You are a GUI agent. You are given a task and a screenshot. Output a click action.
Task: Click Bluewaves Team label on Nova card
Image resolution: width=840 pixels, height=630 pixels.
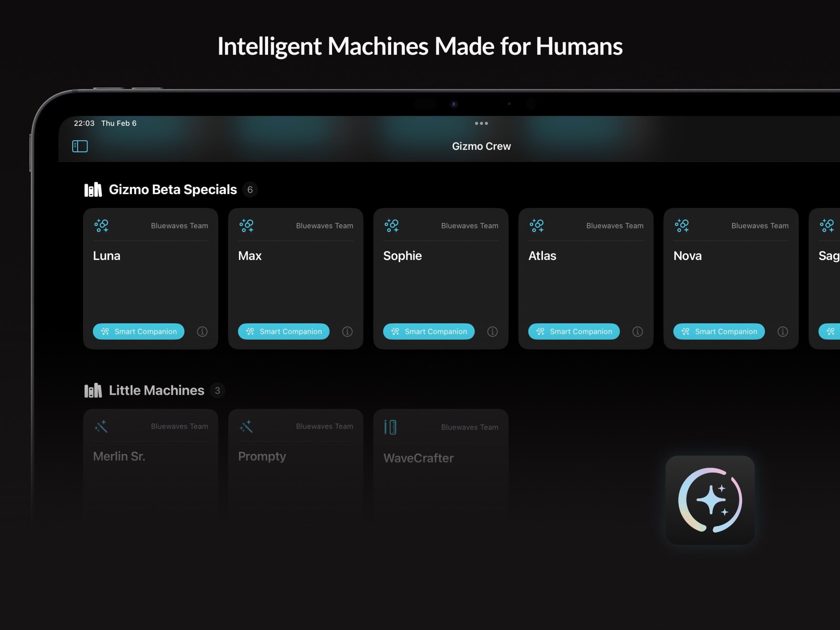click(760, 226)
